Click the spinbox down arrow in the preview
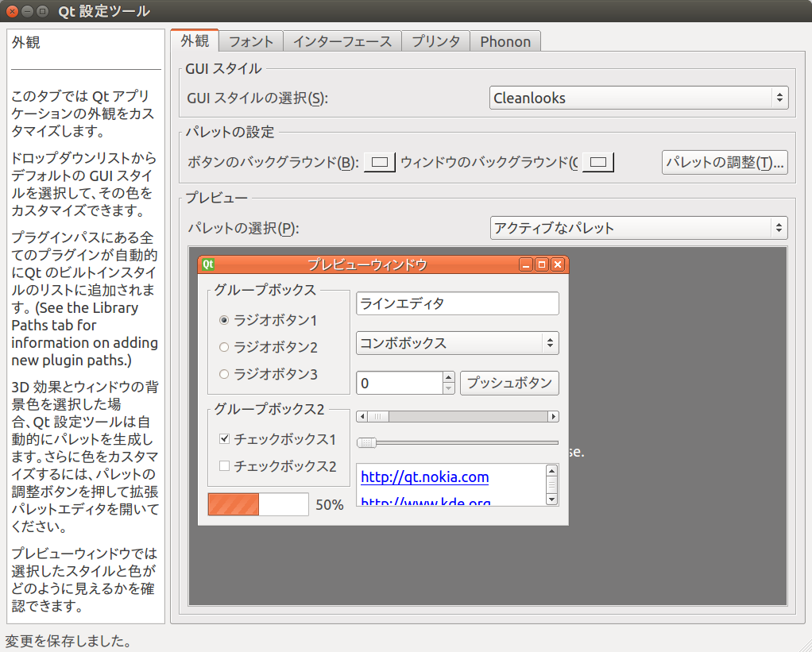 [447, 388]
